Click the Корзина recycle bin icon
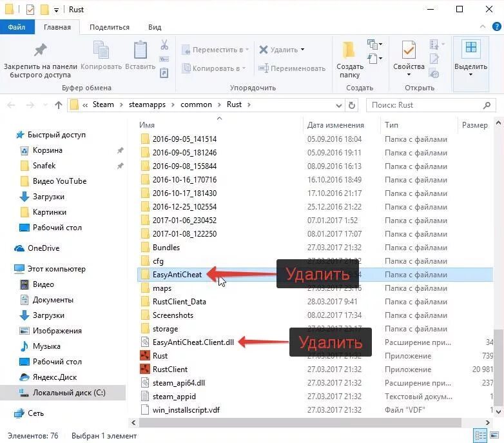Screen dimensions: 504x443 point(24,150)
